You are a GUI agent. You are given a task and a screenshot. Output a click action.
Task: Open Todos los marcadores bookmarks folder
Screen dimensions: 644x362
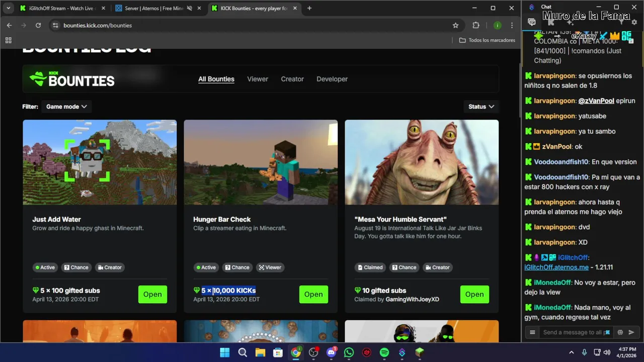[487, 40]
